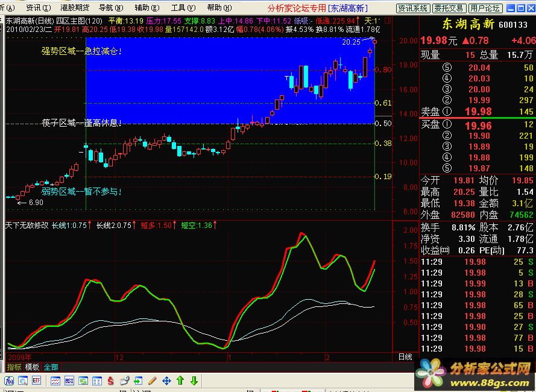Image resolution: width=536 pixels, height=392 pixels.
Task: Click the PE(动) value 77.3
Action: tap(525, 250)
